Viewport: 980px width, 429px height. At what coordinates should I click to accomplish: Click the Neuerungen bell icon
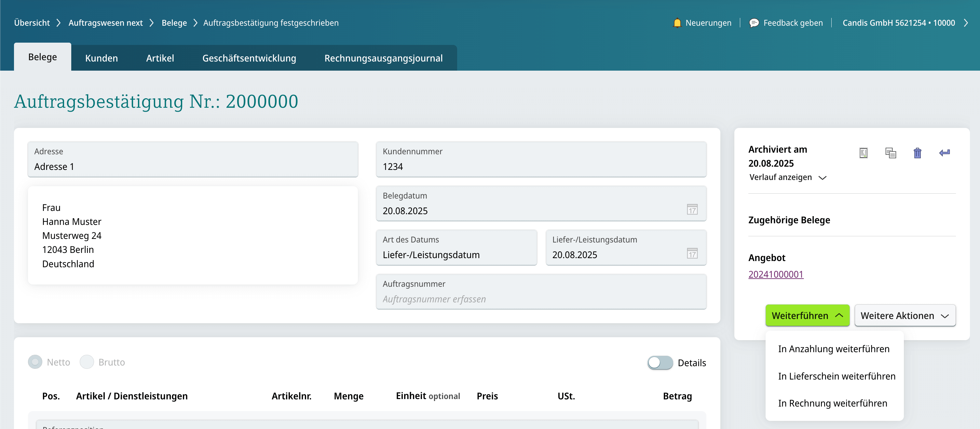pyautogui.click(x=677, y=23)
